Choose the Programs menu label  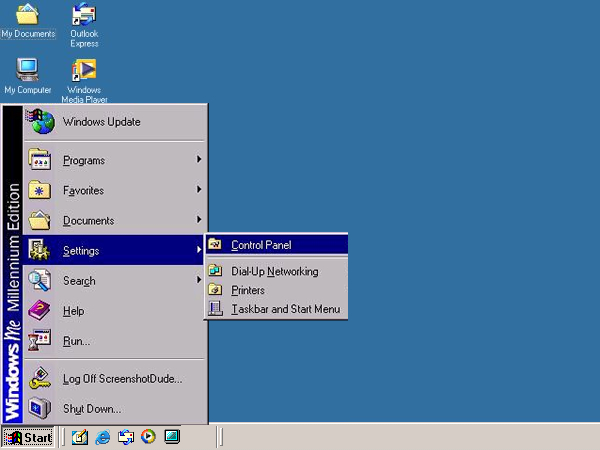(84, 160)
